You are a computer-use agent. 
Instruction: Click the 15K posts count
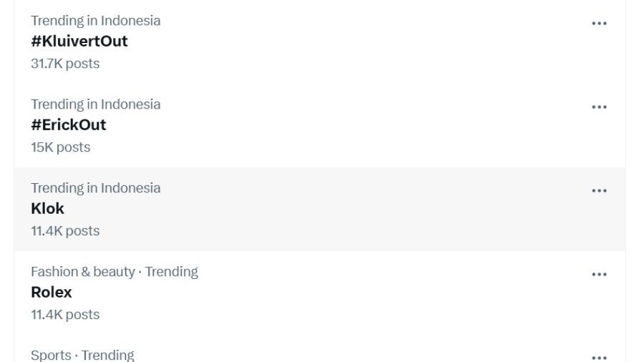(61, 147)
